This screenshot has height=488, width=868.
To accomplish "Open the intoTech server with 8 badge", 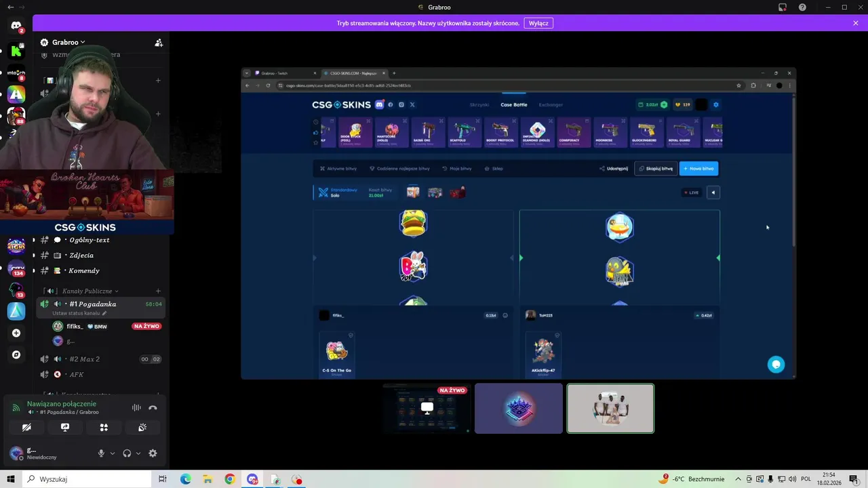I will 16,73.
